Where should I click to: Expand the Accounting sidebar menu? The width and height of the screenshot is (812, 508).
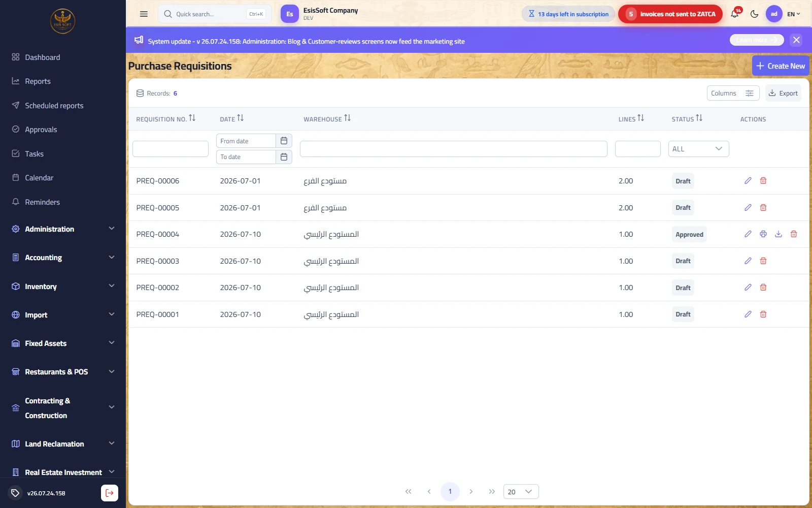63,258
